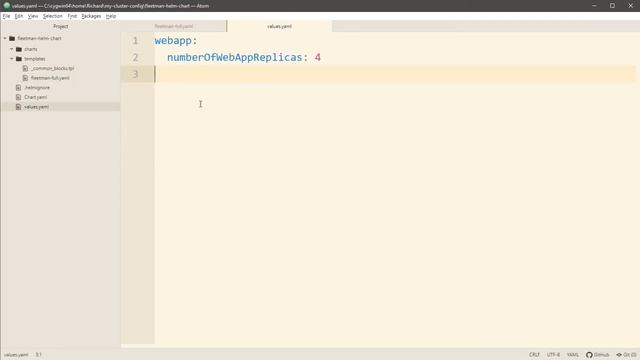Open _common_blocks.tpl from the tree
The image size is (640, 360).
pyautogui.click(x=53, y=68)
